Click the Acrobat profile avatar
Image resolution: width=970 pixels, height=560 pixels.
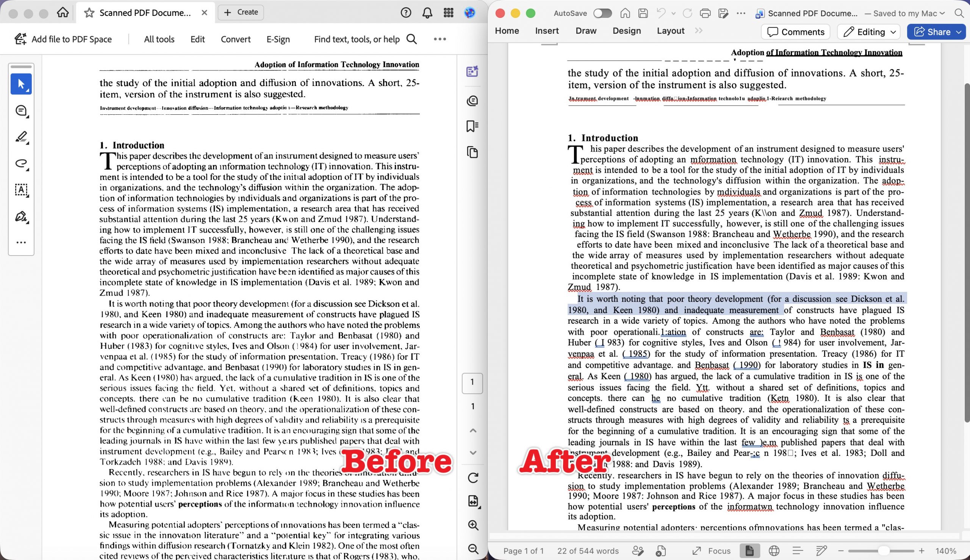(x=469, y=13)
